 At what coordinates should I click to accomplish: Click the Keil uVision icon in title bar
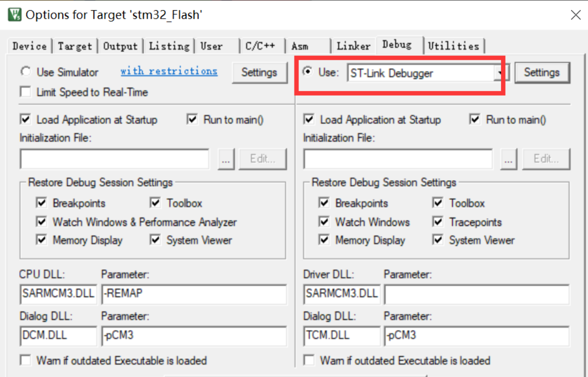[x=15, y=15]
